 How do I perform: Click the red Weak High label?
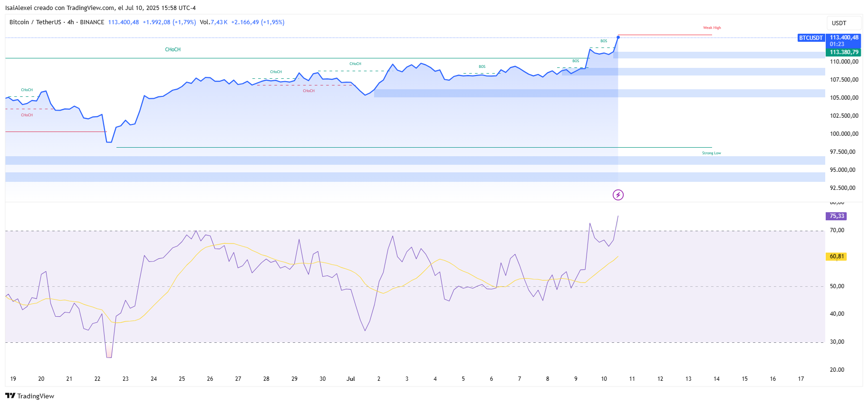[x=712, y=28]
